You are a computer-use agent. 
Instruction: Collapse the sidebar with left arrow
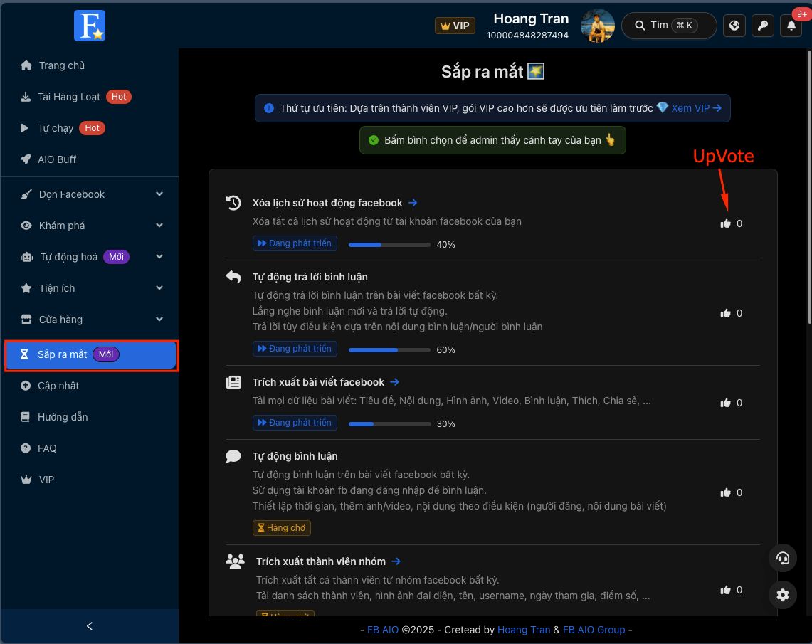90,626
